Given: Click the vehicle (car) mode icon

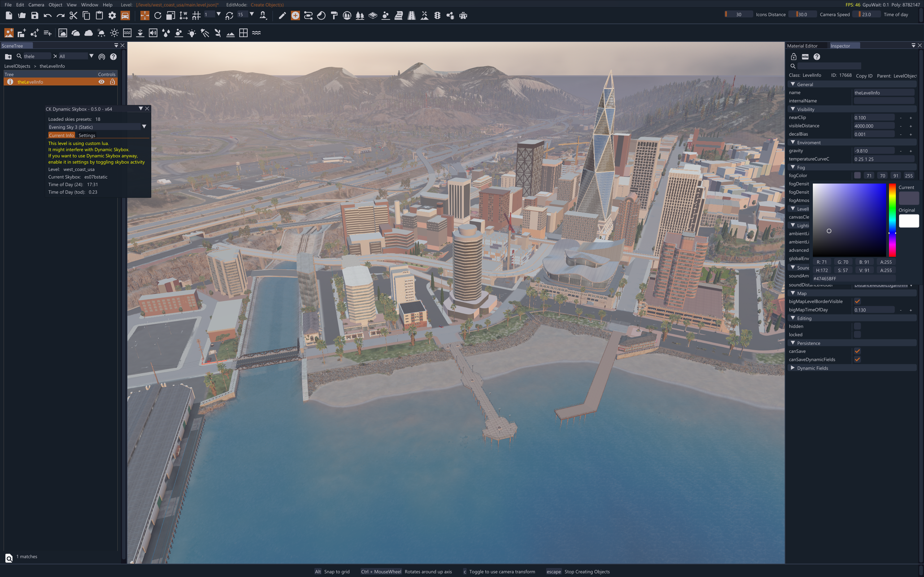Looking at the screenshot, I should point(125,16).
